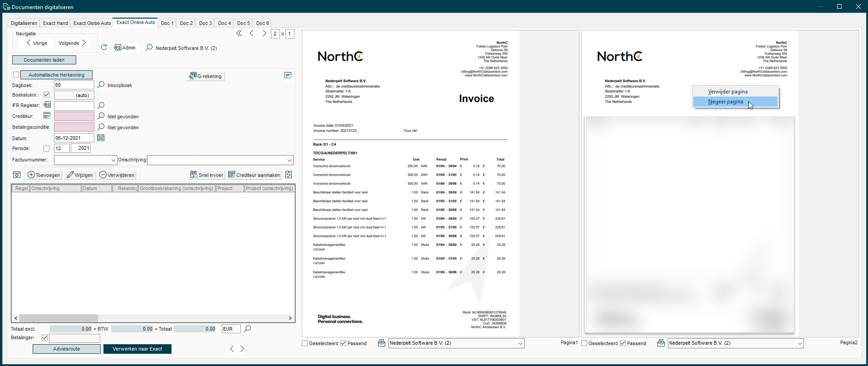Click Grootboekrekening (omschrijving) column header
The image size is (868, 366).
[177, 188]
